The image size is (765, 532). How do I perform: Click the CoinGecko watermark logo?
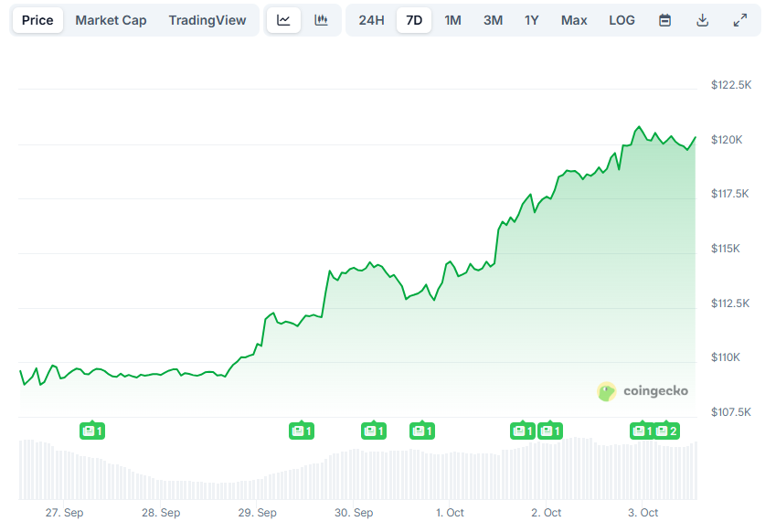[x=643, y=391]
